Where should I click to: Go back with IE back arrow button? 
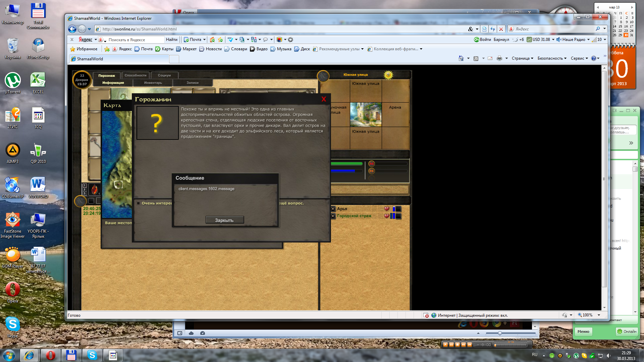click(72, 29)
